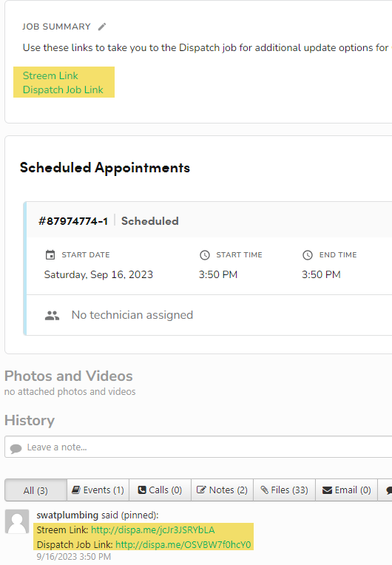Image resolution: width=392 pixels, height=565 pixels.
Task: Open dispa.me/jcJr3JSRYbLA Streem link
Action: [x=153, y=530]
